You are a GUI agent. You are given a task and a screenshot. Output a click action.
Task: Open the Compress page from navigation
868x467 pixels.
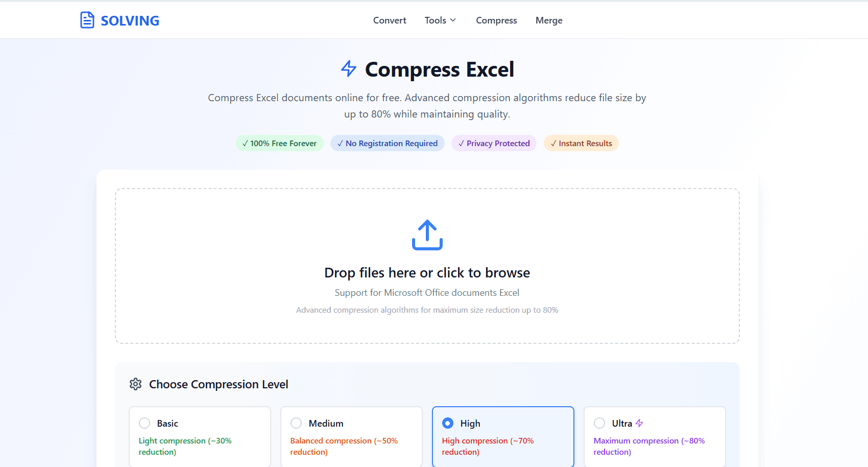tap(496, 20)
